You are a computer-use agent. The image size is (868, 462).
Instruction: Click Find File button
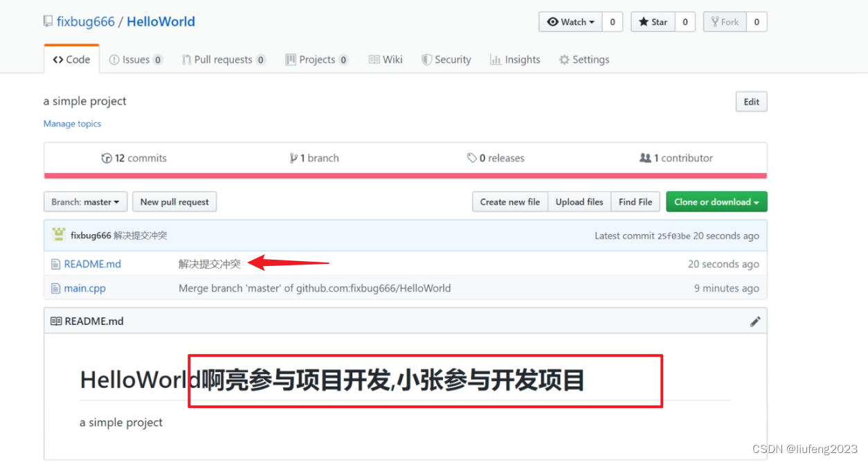635,202
